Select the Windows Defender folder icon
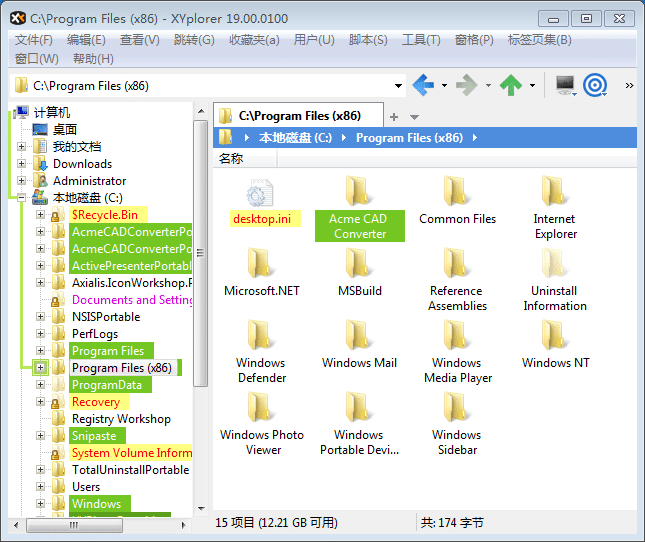Viewport: 645px width, 542px height. [260, 335]
